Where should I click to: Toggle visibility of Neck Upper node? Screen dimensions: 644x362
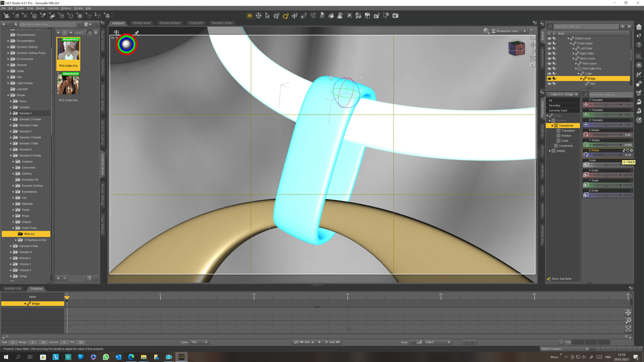click(549, 63)
